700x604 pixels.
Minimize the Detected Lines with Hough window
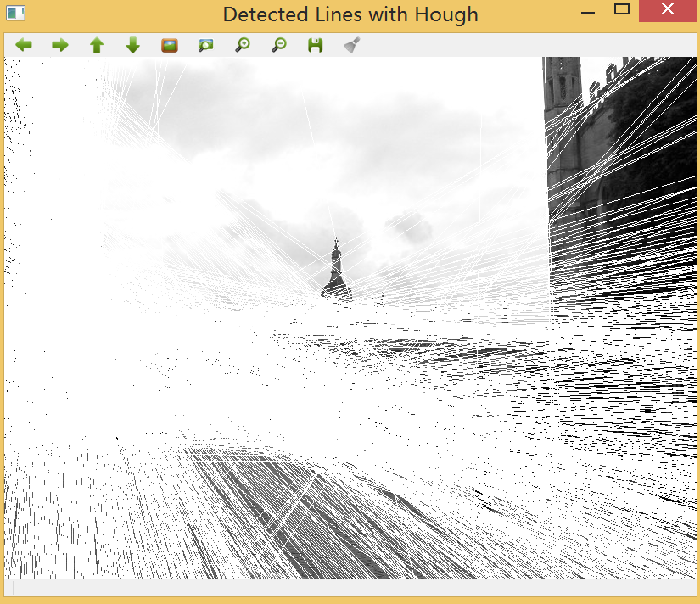(x=588, y=14)
